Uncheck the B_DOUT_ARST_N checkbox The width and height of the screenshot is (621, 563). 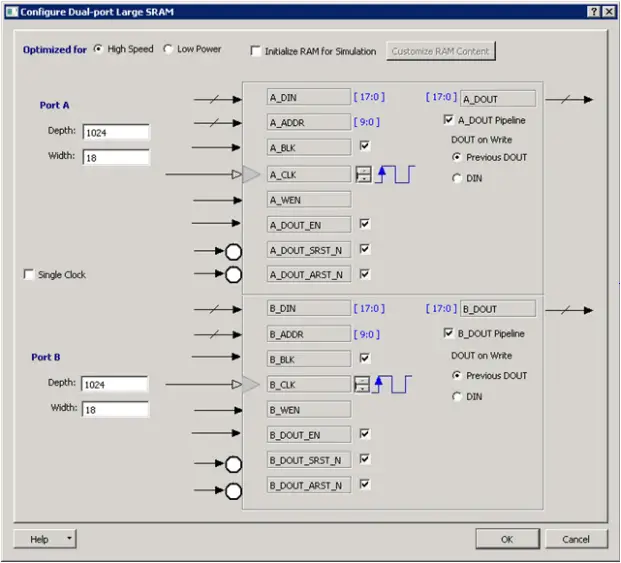tap(364, 484)
